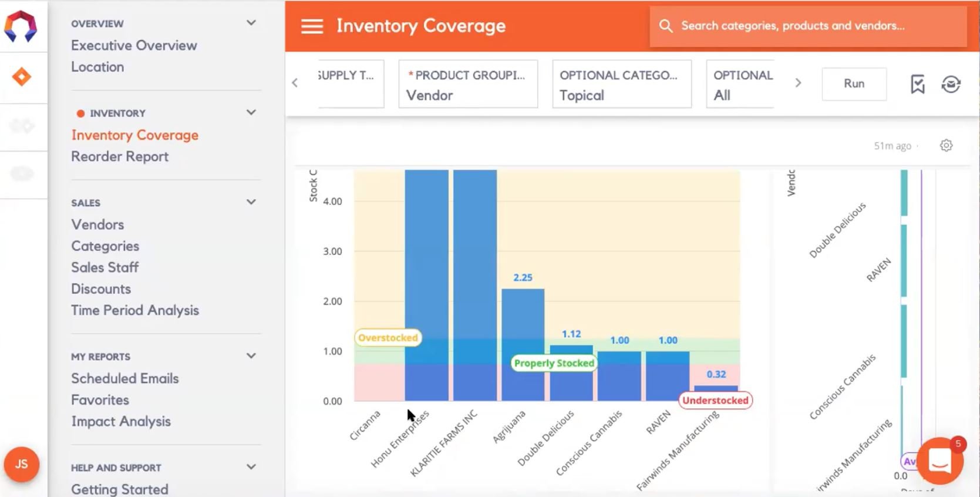The width and height of the screenshot is (980, 497).
Task: Click the search categories input field
Action: click(808, 26)
